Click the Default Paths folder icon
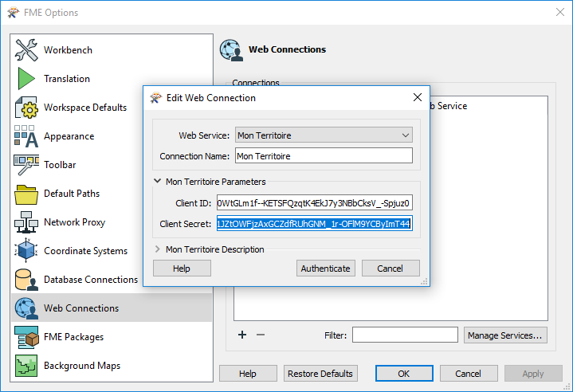This screenshot has width=573, height=392. (x=26, y=194)
